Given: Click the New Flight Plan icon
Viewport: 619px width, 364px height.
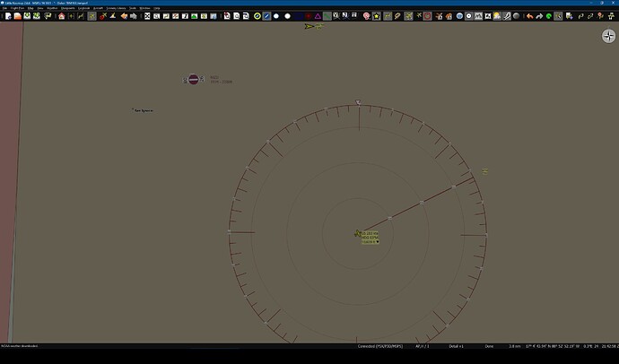Looking at the screenshot, I should (8, 16).
